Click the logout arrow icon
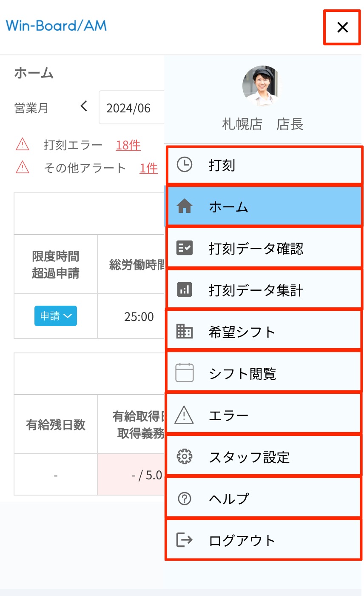The image size is (364, 596). point(184,540)
